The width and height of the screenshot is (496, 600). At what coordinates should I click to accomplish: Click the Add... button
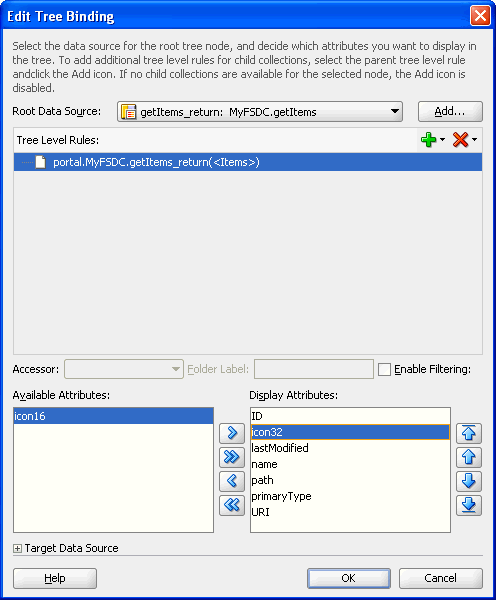point(450,111)
